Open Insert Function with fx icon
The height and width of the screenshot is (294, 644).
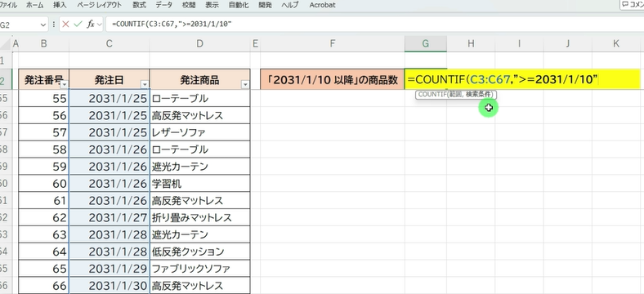(91, 24)
